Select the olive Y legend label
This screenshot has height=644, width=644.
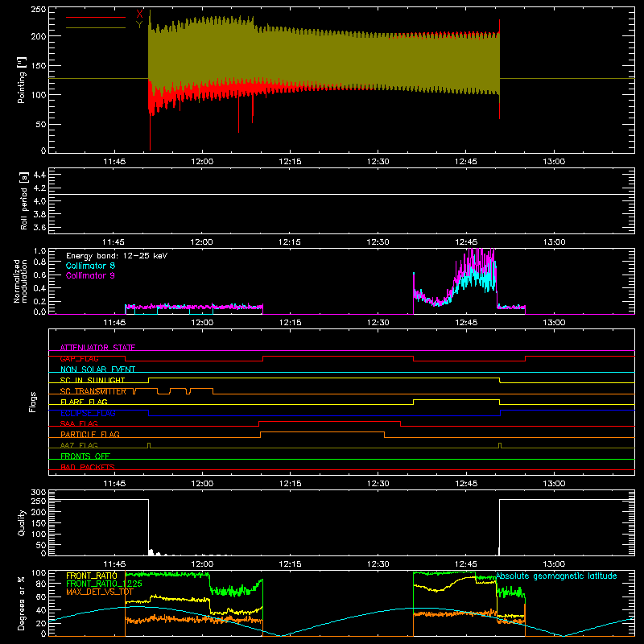139,25
